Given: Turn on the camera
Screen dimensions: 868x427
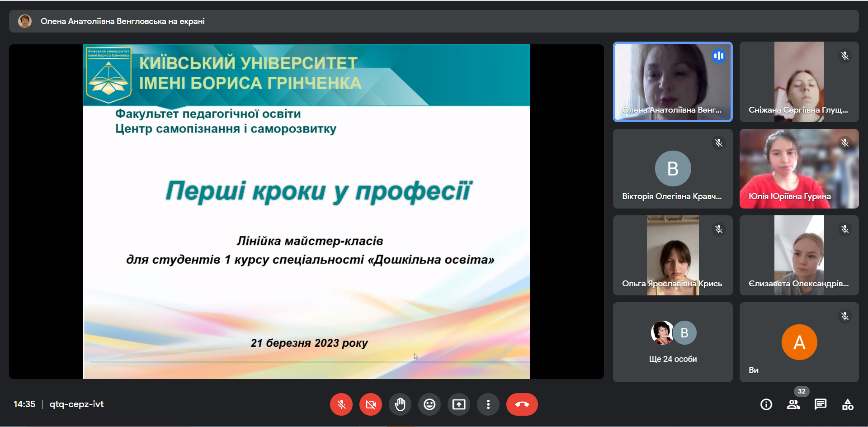Looking at the screenshot, I should 371,404.
